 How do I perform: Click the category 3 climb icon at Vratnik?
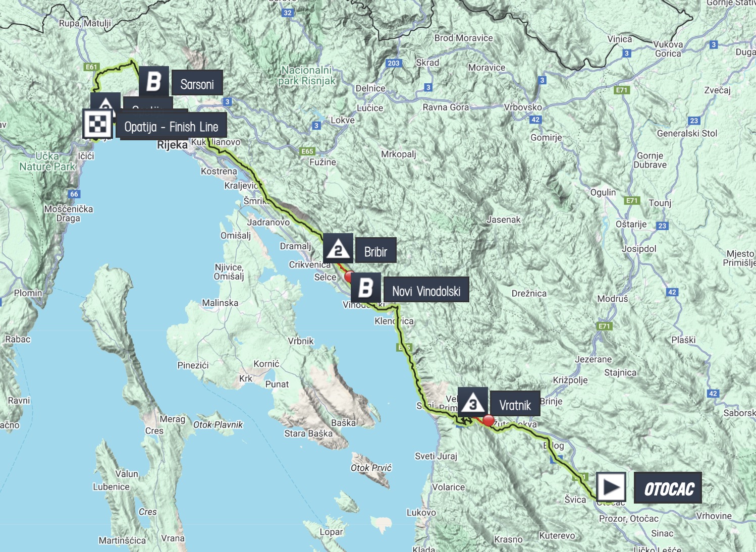click(x=473, y=403)
